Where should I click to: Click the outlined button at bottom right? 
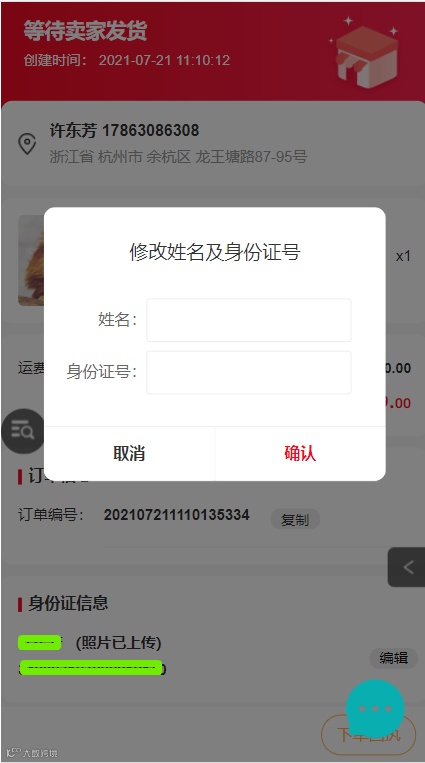point(369,735)
